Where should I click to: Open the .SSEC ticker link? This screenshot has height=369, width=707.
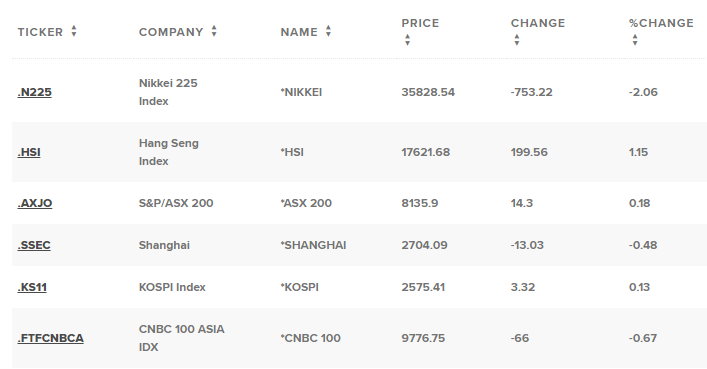(x=34, y=245)
